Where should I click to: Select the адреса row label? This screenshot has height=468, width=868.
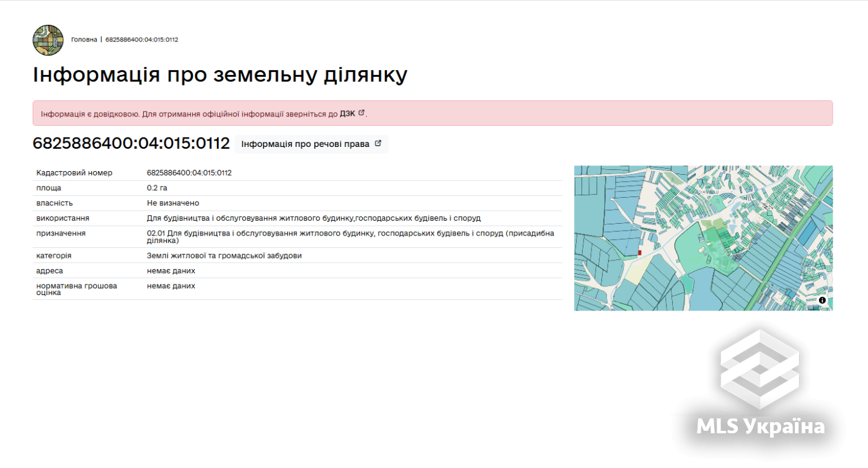point(50,271)
